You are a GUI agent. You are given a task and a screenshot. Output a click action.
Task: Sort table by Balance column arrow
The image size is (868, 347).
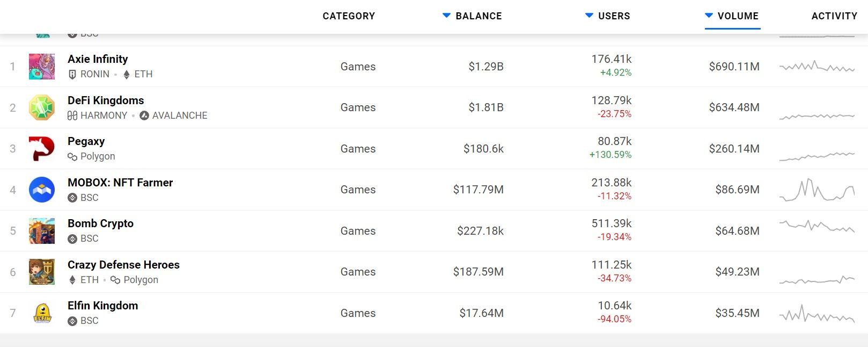click(x=446, y=16)
